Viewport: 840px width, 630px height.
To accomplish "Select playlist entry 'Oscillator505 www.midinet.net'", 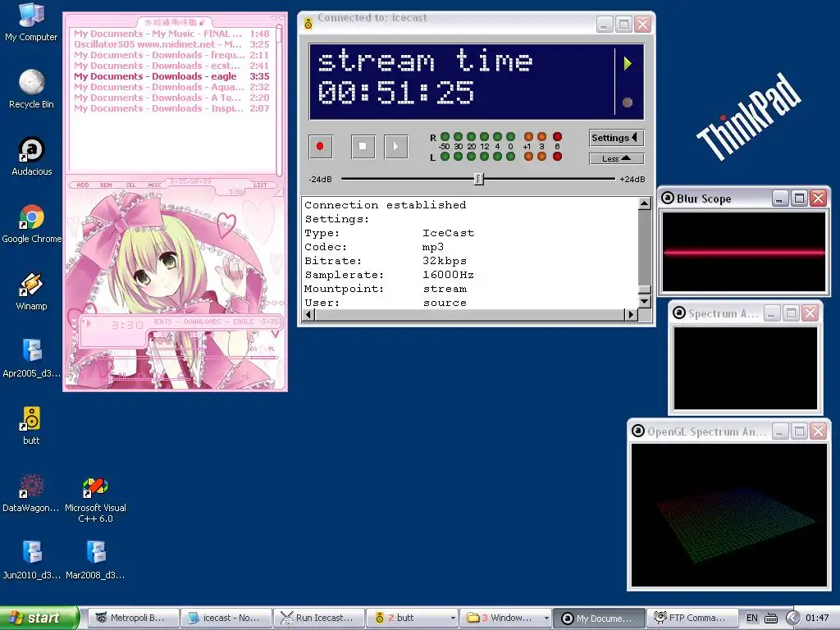I will [x=171, y=44].
